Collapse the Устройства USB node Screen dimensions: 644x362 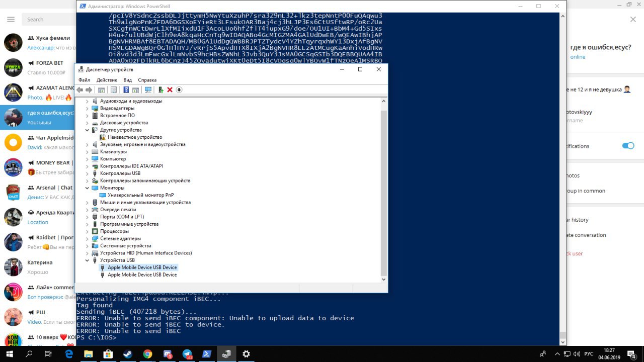[87, 260]
